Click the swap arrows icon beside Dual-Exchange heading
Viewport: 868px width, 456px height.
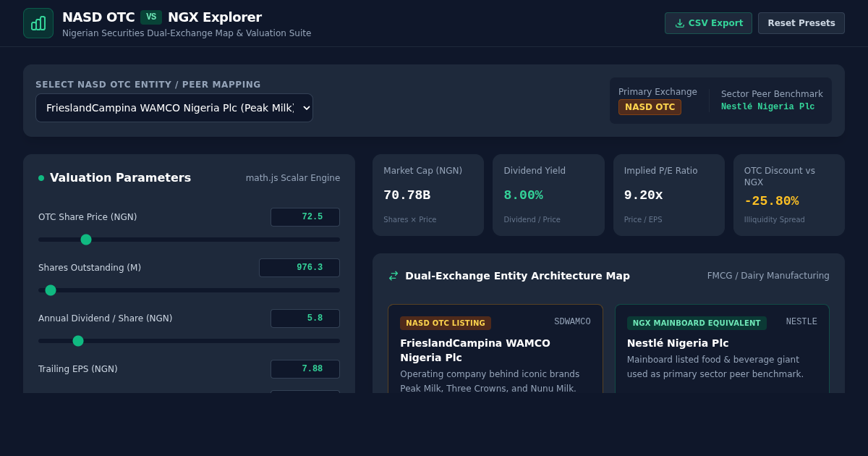[393, 276]
